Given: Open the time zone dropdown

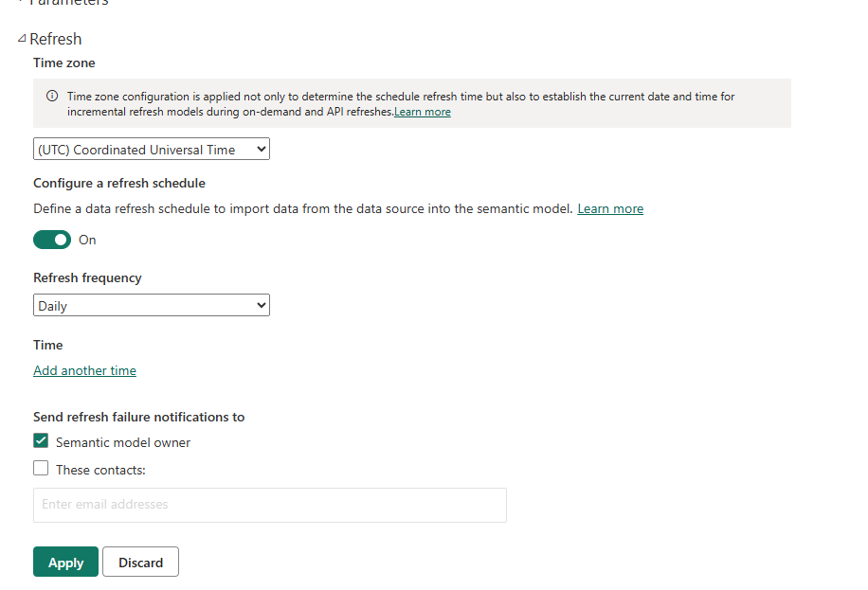Looking at the screenshot, I should click(151, 150).
